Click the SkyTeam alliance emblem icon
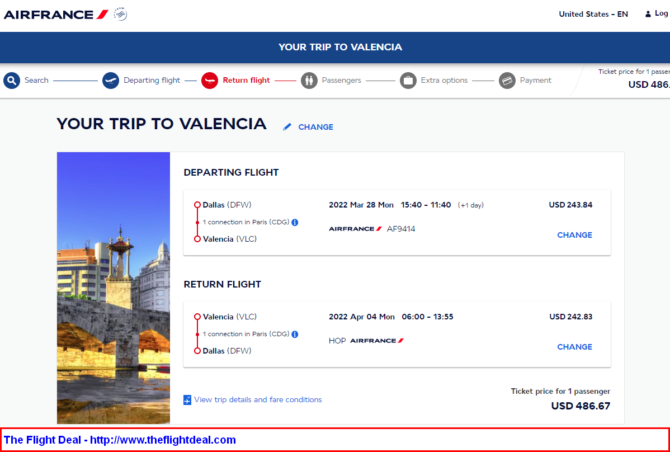The width and height of the screenshot is (670, 452). (120, 14)
